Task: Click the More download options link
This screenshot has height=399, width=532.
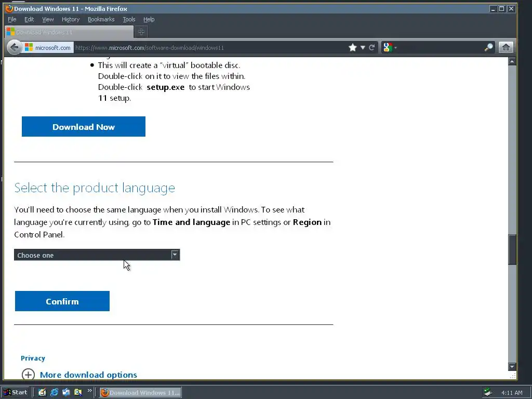Action: pos(88,375)
